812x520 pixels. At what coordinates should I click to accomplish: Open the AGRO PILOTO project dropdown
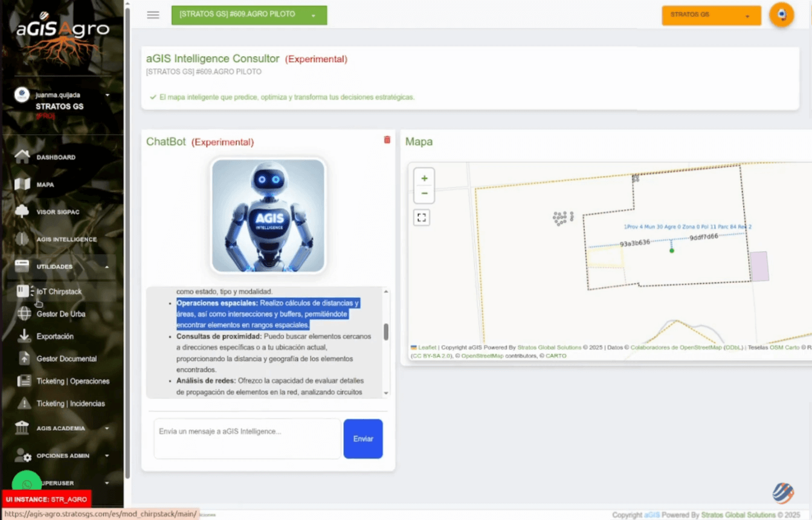pyautogui.click(x=249, y=15)
